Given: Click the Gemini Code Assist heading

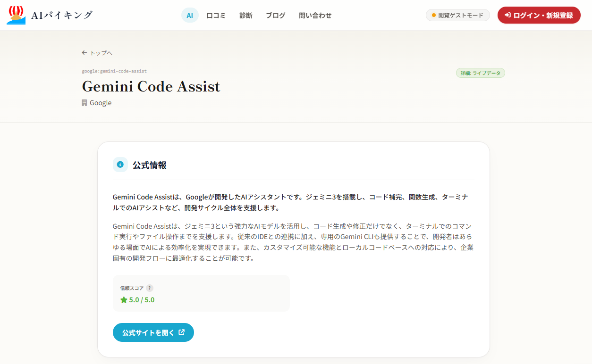Looking at the screenshot, I should (x=151, y=87).
